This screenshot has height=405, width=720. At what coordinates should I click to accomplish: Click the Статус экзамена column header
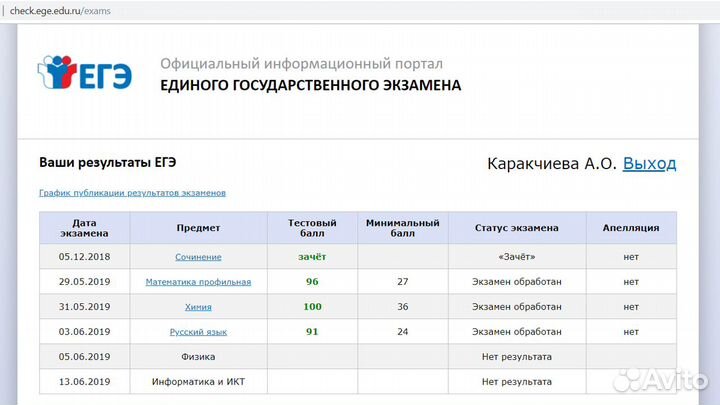517,228
